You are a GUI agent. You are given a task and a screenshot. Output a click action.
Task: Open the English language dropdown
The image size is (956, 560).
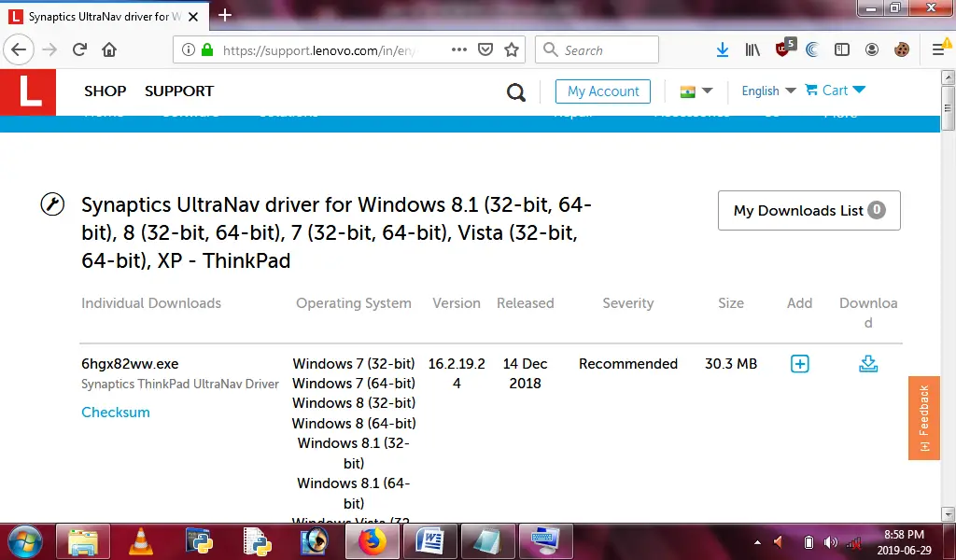768,91
